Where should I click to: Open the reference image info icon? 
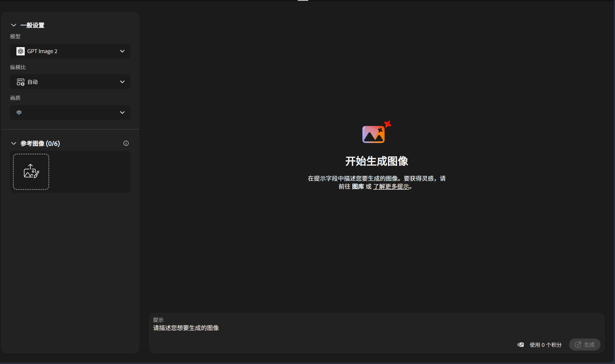(x=126, y=143)
